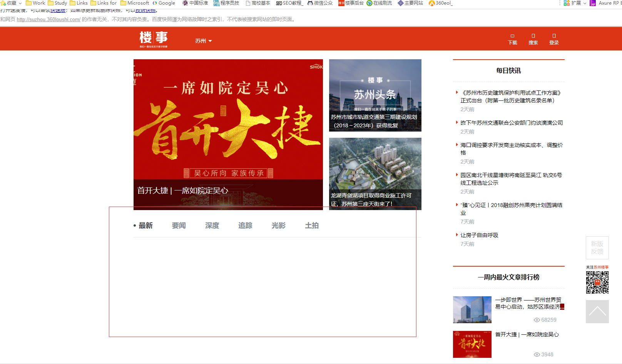This screenshot has width=622, height=364.
Task: Open 搜索 search icon in header
Action: [533, 39]
